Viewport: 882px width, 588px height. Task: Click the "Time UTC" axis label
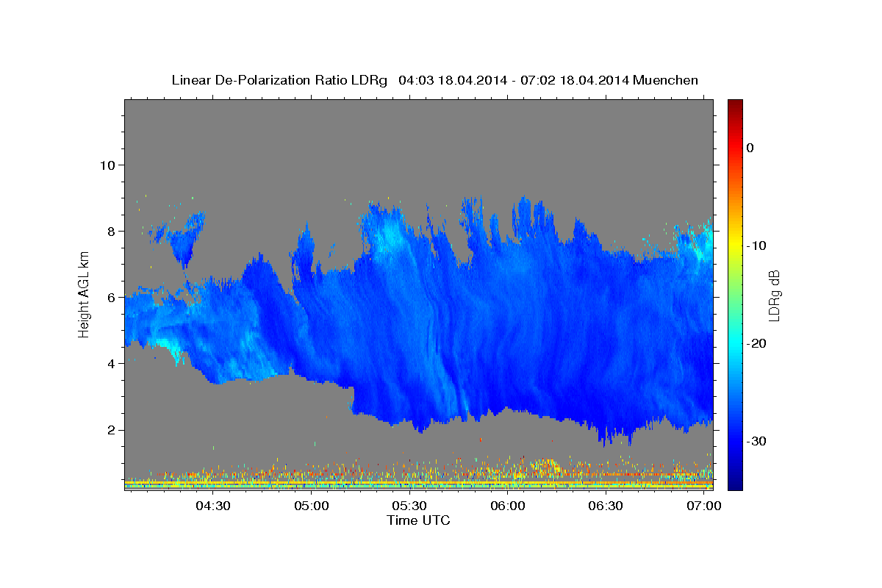coord(418,520)
